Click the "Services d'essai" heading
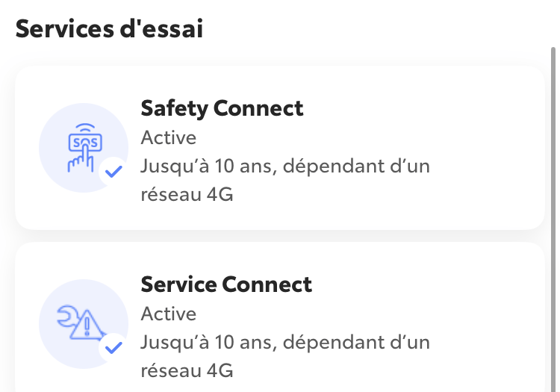Viewport: 560px width, 392px height. [x=109, y=29]
